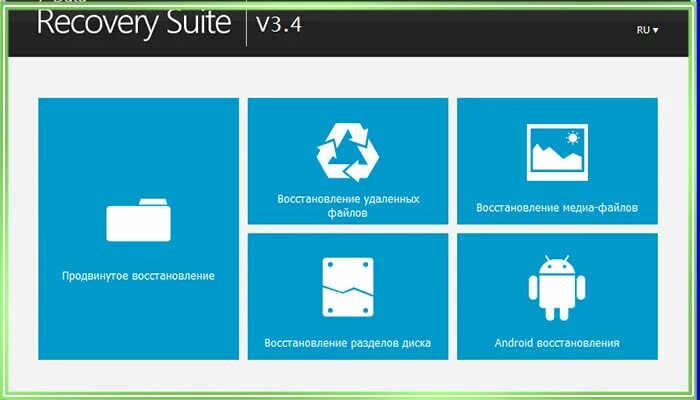700x400 pixels.
Task: Click the broken disk partition icon
Action: tap(348, 287)
